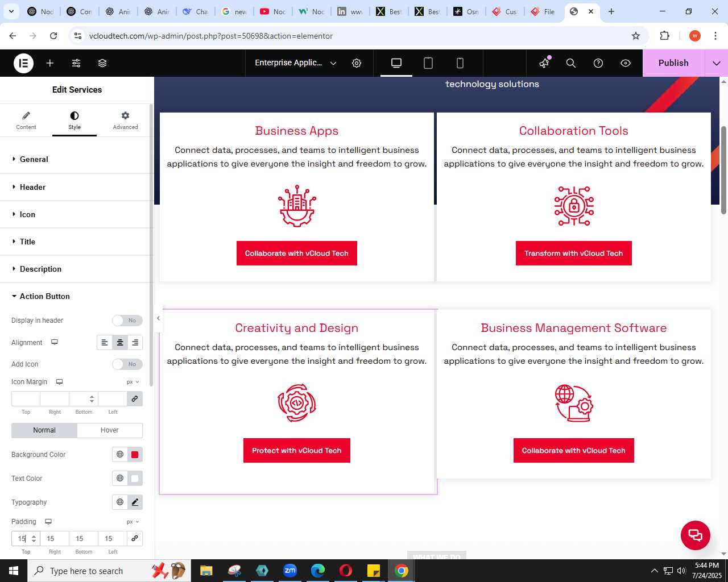Screen dimensions: 728x582
Task: Open the floating chat bubble
Action: [696, 535]
